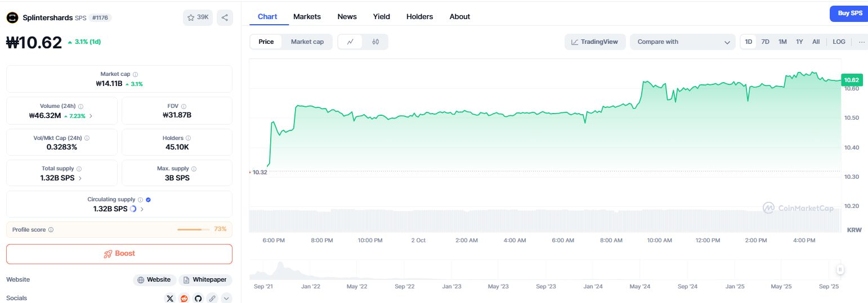Image resolution: width=868 pixels, height=303 pixels.
Task: Click the chain link social icon
Action: [212, 298]
